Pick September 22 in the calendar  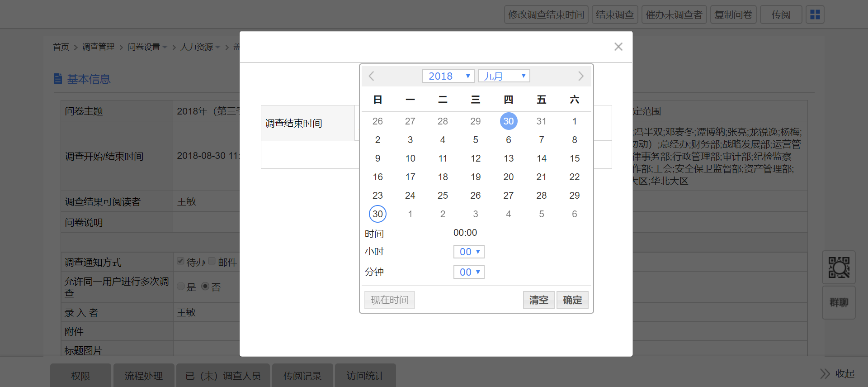click(x=575, y=177)
